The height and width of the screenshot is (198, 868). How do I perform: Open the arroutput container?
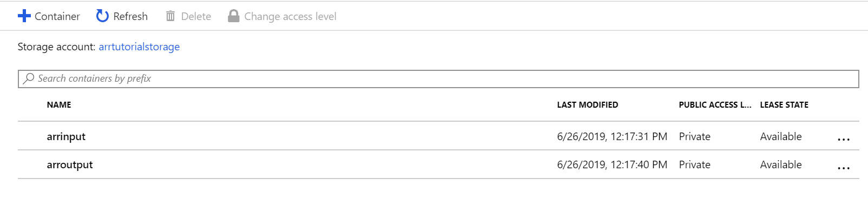coord(70,165)
